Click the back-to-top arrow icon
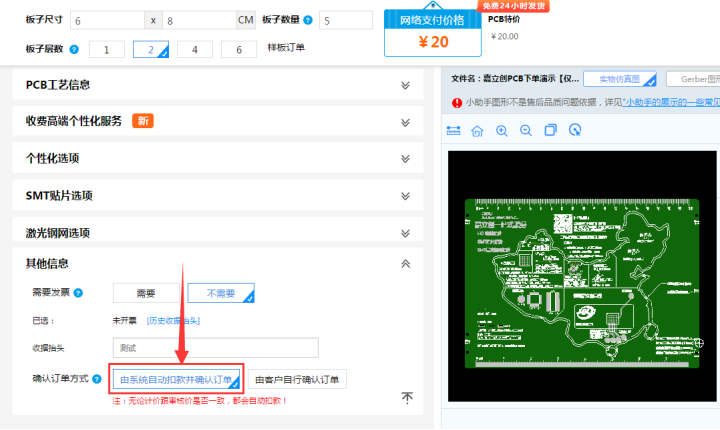 (x=407, y=398)
